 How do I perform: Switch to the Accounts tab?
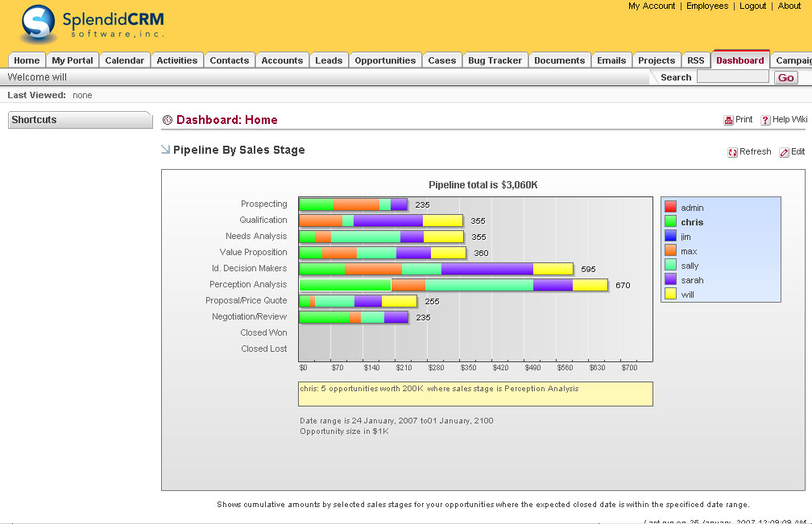pos(282,60)
